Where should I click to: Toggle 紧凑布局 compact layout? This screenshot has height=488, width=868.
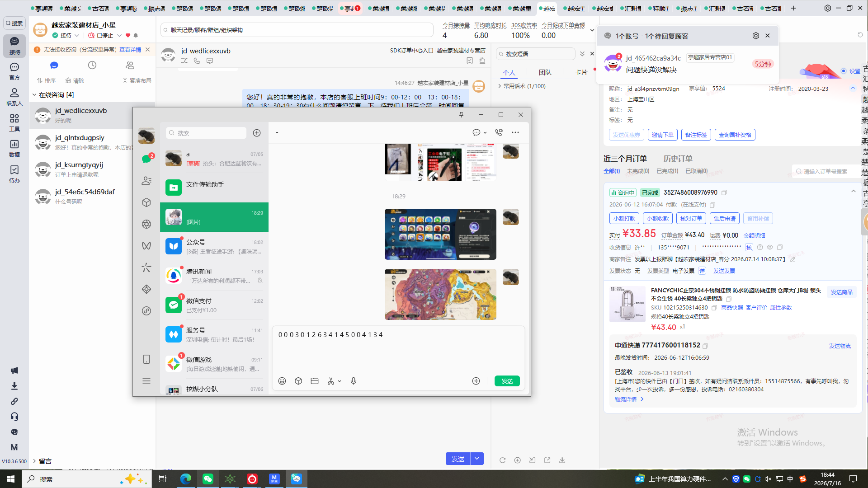tap(137, 80)
